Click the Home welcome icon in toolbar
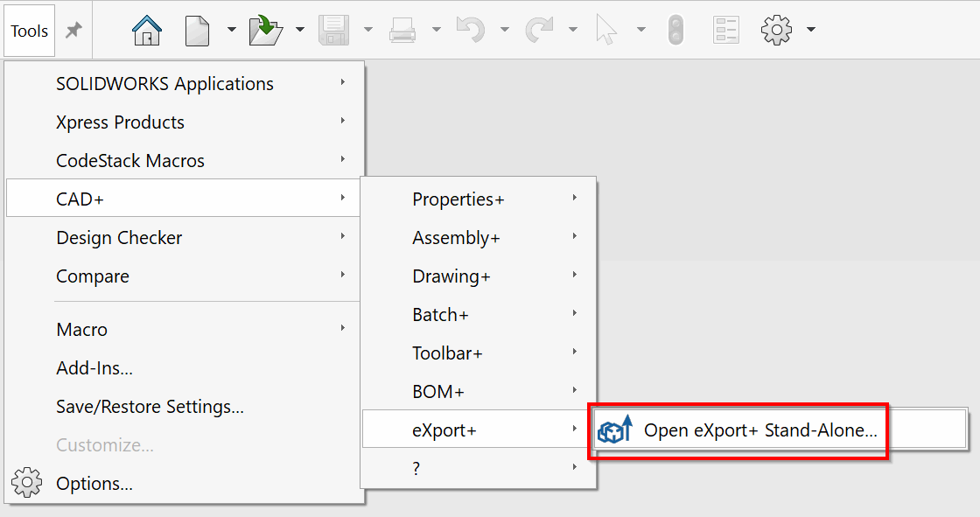This screenshot has width=980, height=517. pos(147,30)
